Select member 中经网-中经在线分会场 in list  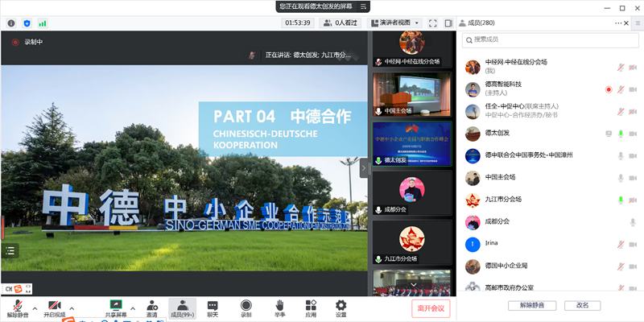point(551,66)
